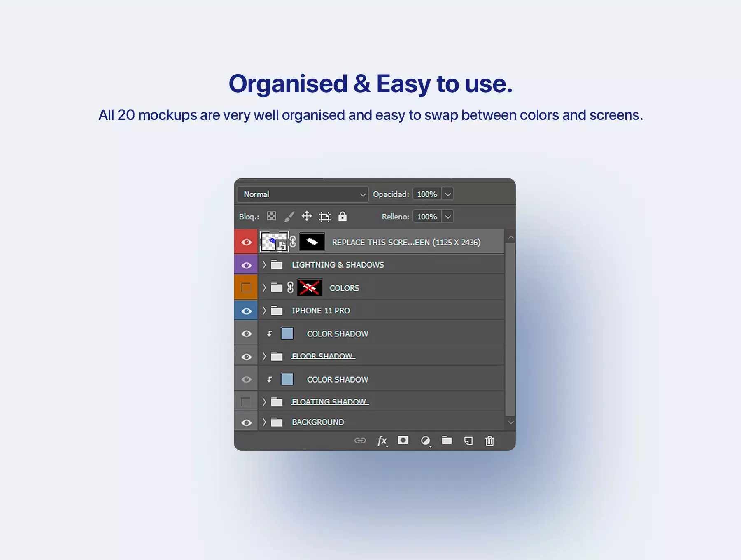Viewport: 741px width, 560px height.
Task: Create new adjustment layer icon
Action: (426, 441)
